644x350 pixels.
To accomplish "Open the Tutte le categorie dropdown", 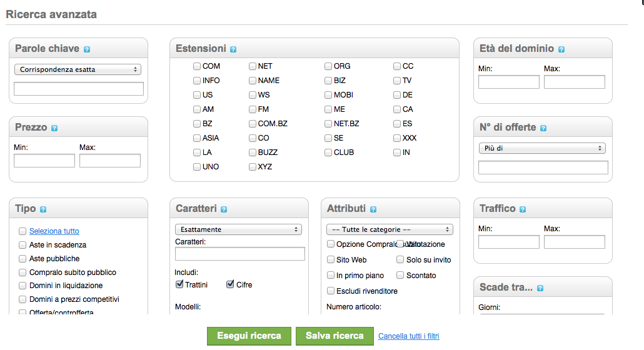I will (x=390, y=229).
